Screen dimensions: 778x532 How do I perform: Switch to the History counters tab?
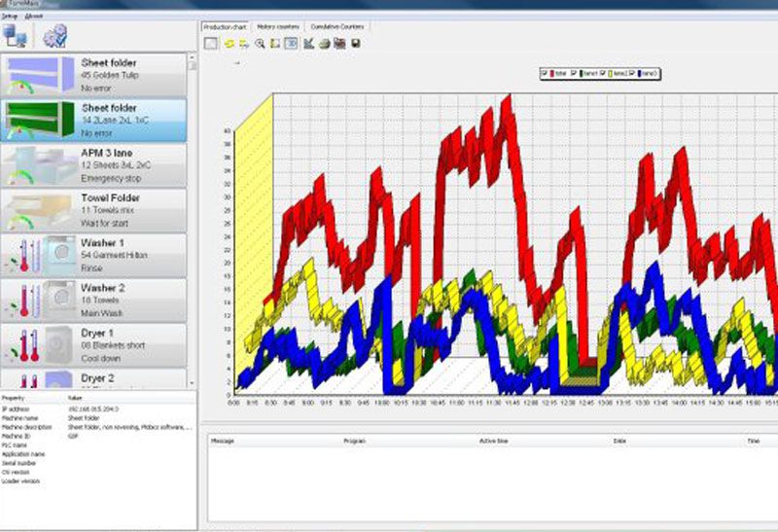click(277, 26)
